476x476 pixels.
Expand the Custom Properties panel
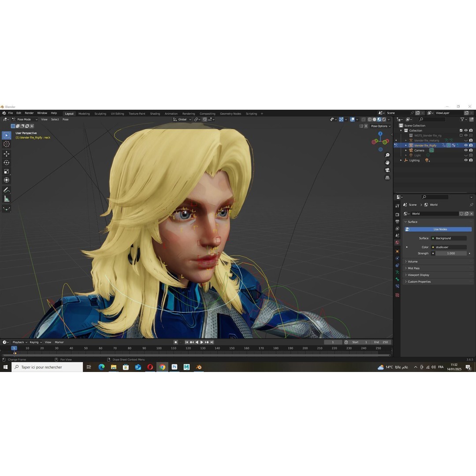click(x=439, y=282)
